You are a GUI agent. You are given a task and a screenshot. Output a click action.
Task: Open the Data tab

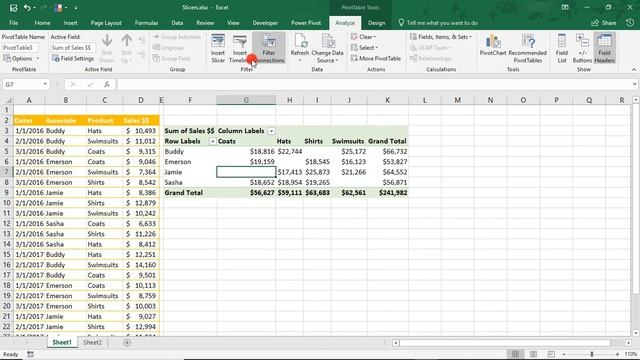pyautogui.click(x=177, y=23)
